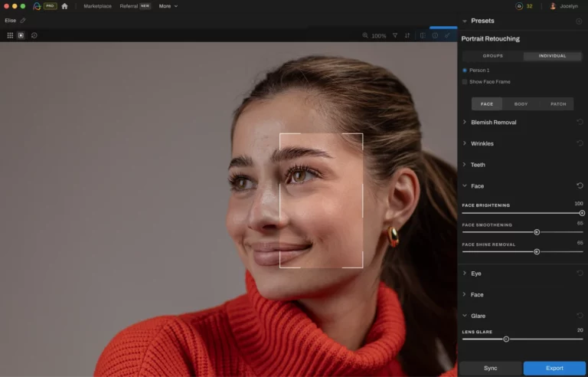The width and height of the screenshot is (588, 377).
Task: Click the 32 credits count
Action: 529,6
